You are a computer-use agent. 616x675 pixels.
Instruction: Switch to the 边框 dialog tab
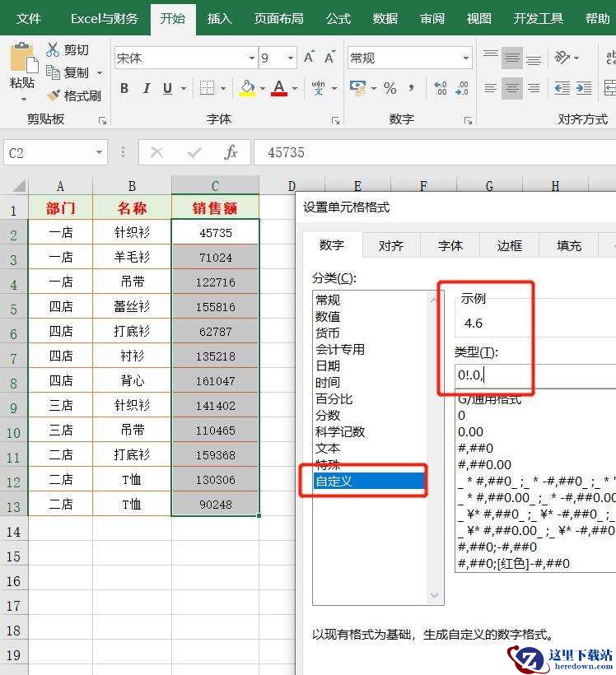coord(510,245)
